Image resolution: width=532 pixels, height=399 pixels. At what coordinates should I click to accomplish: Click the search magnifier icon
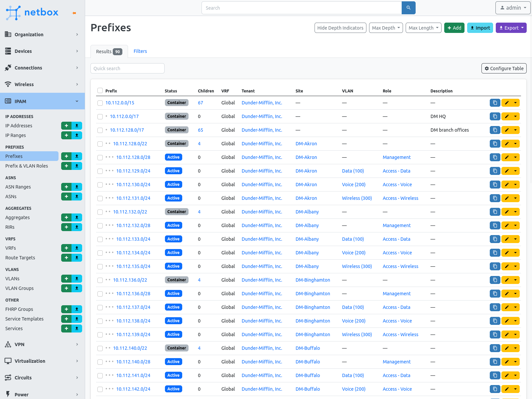408,8
